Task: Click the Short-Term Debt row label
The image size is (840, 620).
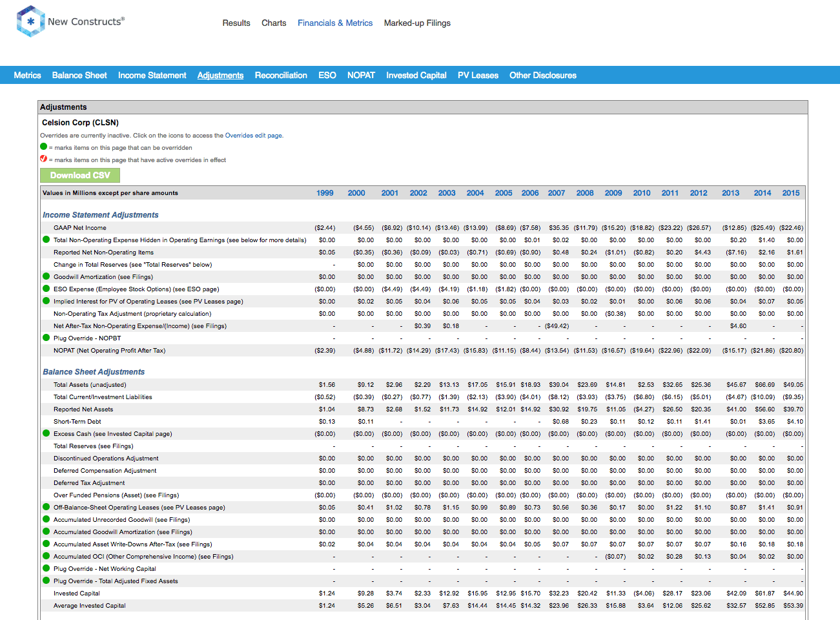Action: (x=77, y=422)
